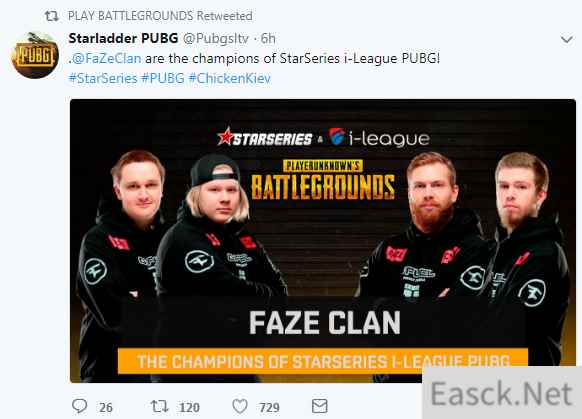The image size is (582, 419).
Task: Open the @FaZeClan mention link
Action: coord(107,58)
